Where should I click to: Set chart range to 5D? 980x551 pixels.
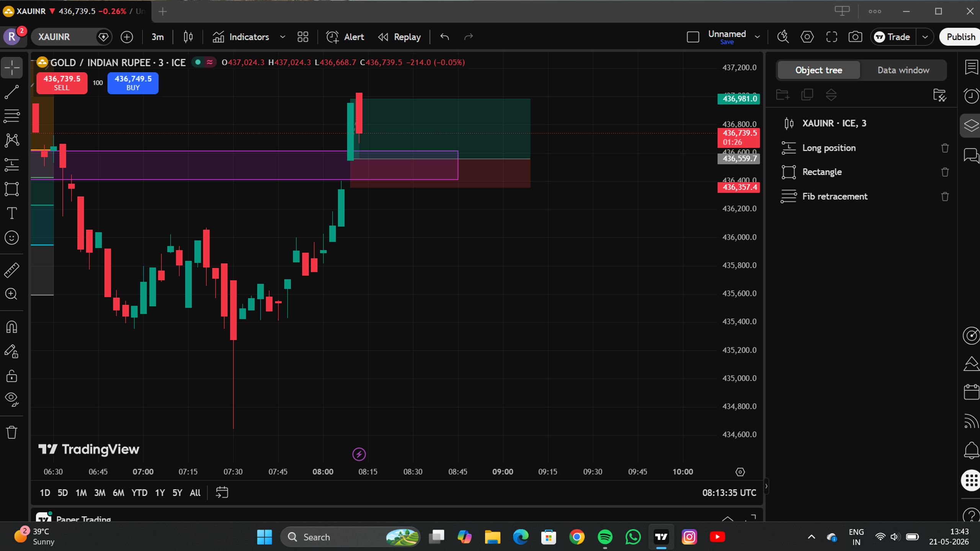62,492
